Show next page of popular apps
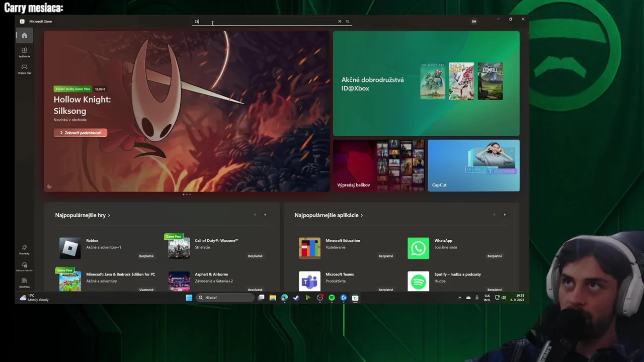Screen dimensions: 644x362 (x=505, y=215)
